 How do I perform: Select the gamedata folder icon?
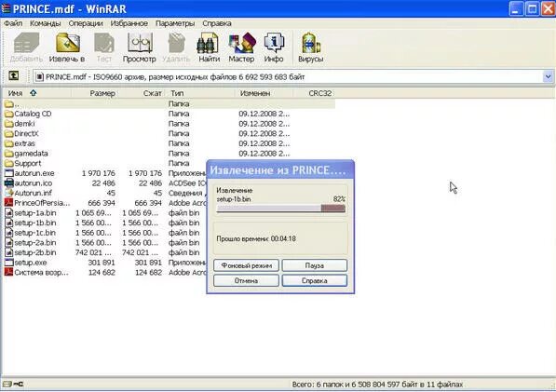pyautogui.click(x=9, y=154)
